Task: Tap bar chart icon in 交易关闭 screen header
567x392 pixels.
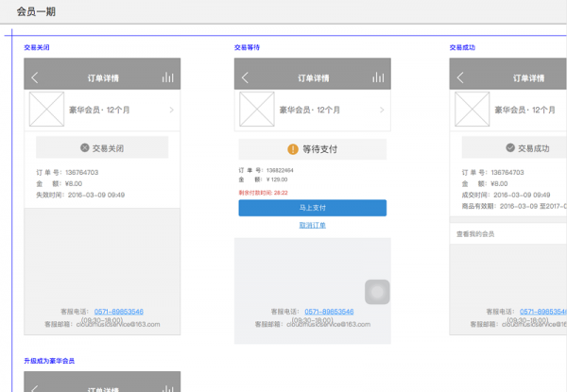Action: tap(168, 77)
